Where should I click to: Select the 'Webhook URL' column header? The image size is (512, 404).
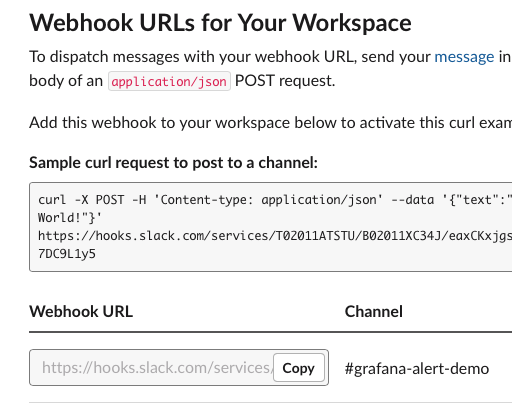[x=81, y=312]
